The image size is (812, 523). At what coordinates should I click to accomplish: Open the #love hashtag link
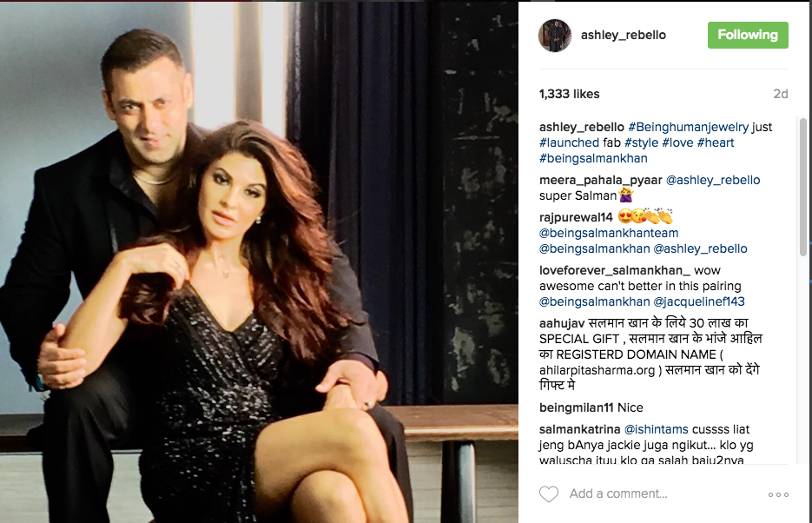677,142
